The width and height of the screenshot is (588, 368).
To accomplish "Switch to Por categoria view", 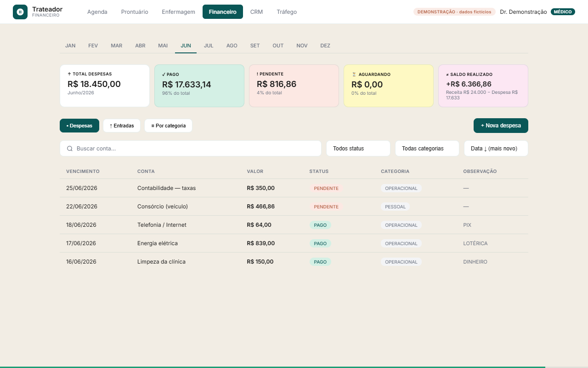I will [169, 126].
